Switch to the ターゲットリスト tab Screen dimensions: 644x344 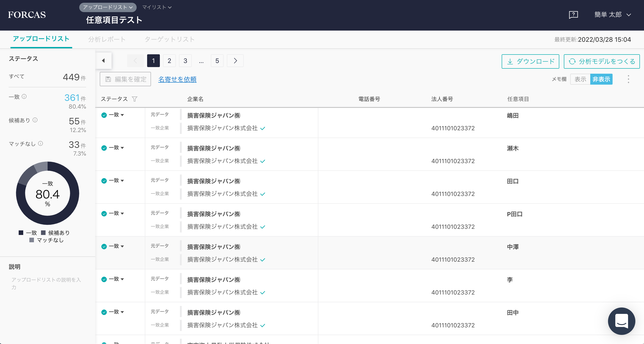tap(169, 39)
